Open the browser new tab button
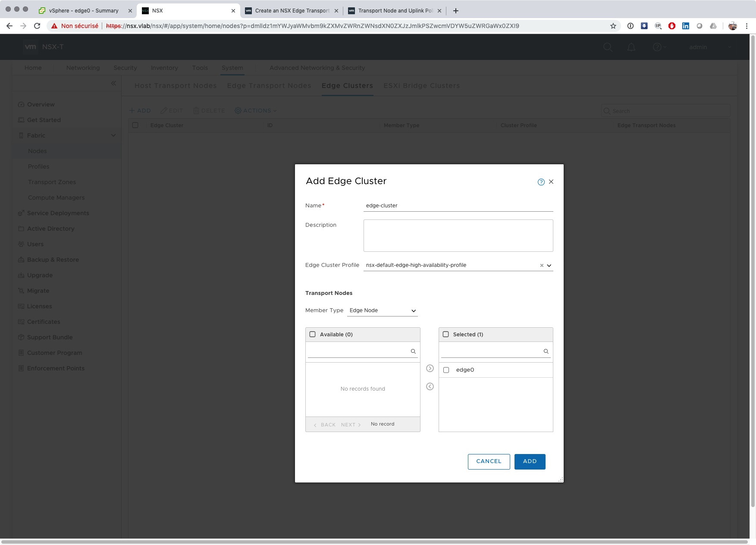 [x=455, y=11]
